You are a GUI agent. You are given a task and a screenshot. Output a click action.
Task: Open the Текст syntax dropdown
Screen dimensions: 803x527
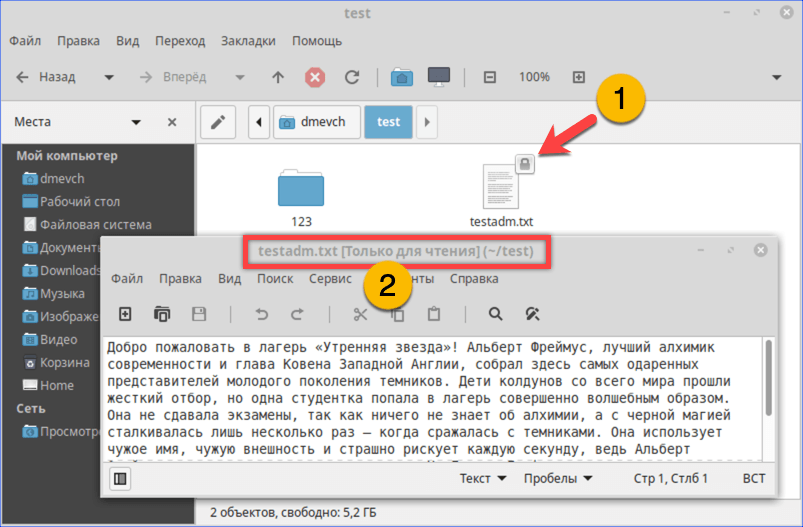(483, 479)
